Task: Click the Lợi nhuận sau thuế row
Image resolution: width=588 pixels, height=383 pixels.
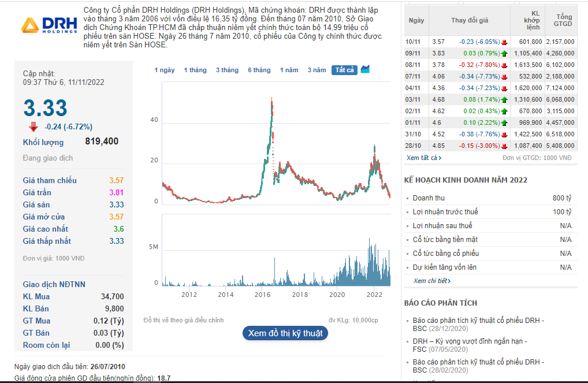Action: tap(491, 226)
